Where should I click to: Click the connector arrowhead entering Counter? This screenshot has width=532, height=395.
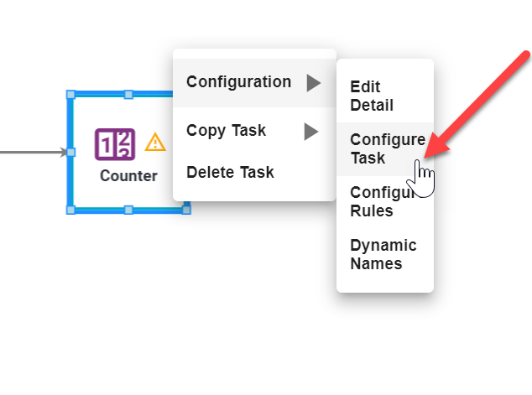tap(62, 153)
